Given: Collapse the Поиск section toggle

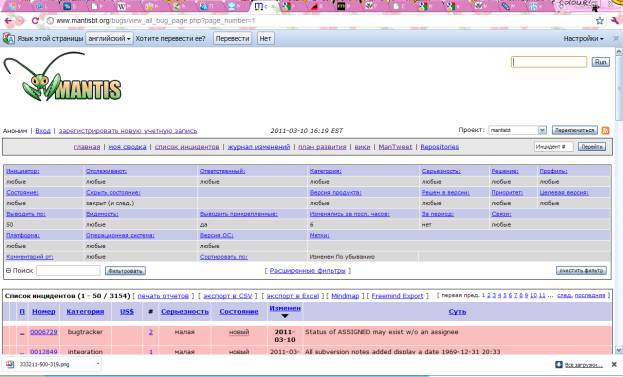Looking at the screenshot, I should tap(8, 271).
